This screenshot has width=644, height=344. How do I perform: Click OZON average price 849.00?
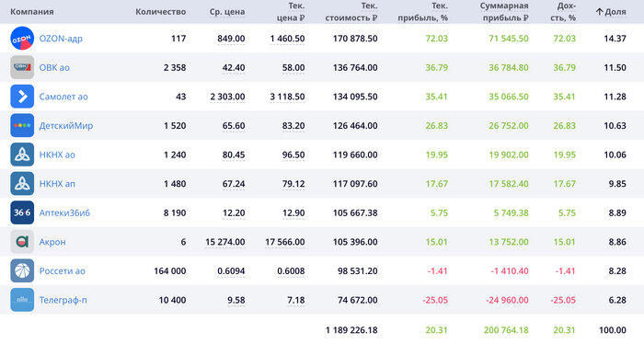231,39
